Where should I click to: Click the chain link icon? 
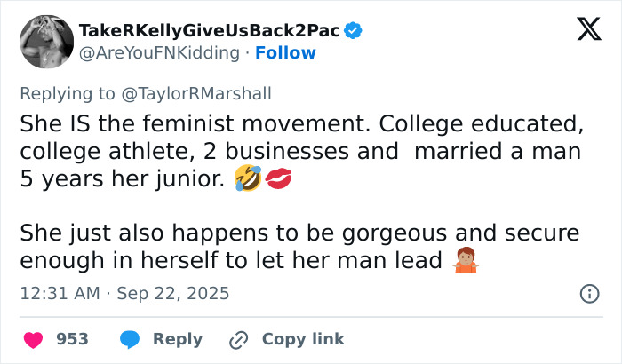(x=238, y=339)
